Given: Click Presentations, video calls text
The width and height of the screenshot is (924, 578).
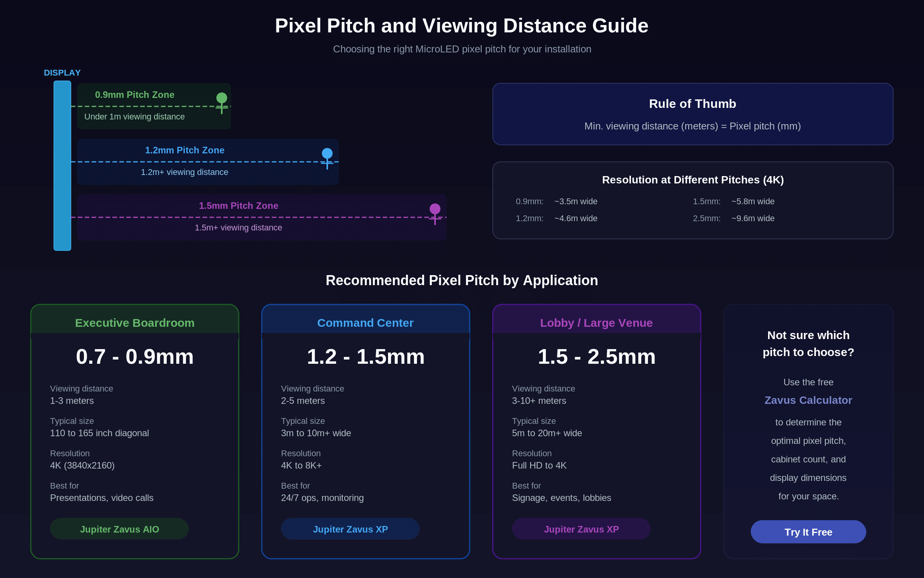Looking at the screenshot, I should click(x=102, y=498).
